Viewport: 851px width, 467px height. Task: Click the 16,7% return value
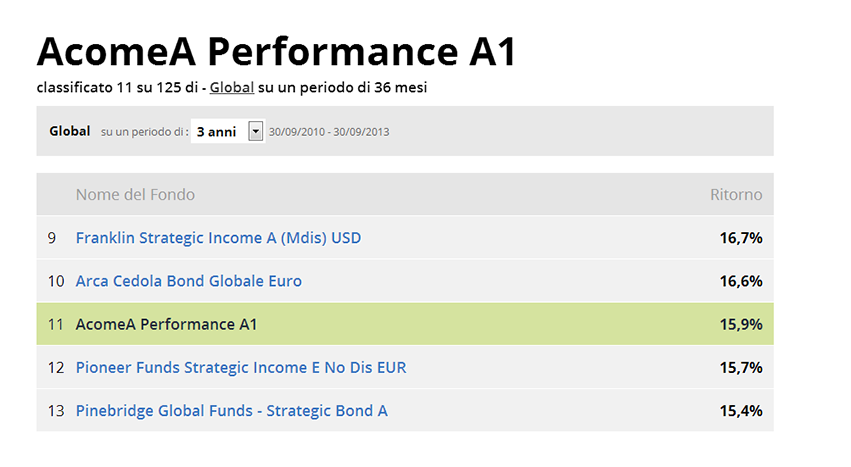741,238
